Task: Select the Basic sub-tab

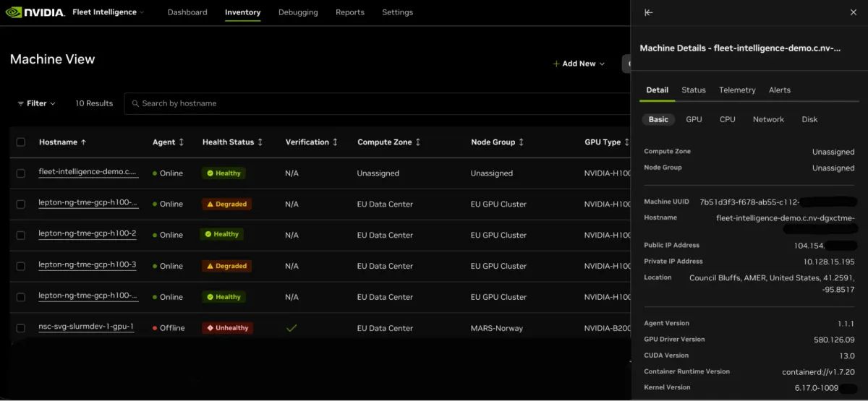Action: (658, 119)
